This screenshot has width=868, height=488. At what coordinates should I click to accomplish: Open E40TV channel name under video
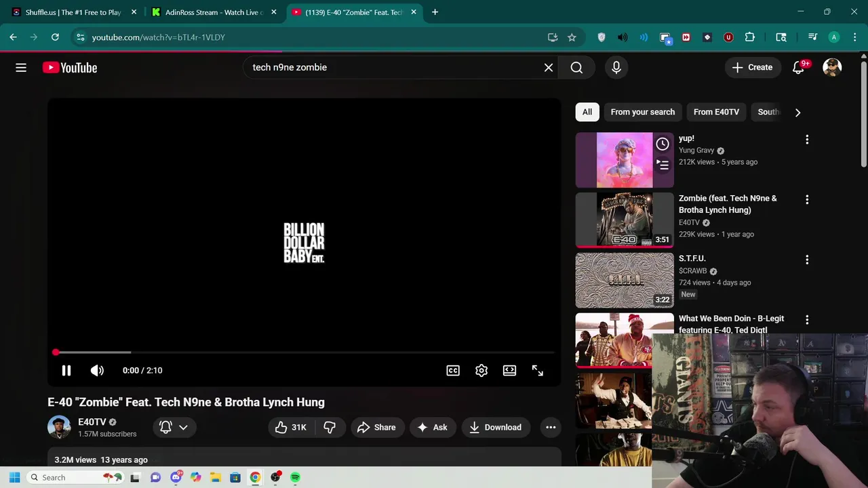click(x=92, y=422)
